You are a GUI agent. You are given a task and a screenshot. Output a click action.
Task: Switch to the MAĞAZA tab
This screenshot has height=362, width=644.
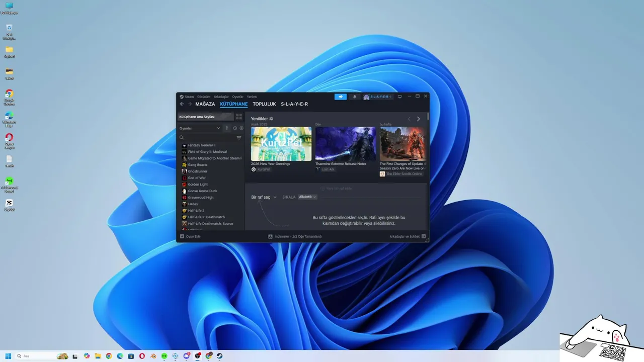click(205, 104)
